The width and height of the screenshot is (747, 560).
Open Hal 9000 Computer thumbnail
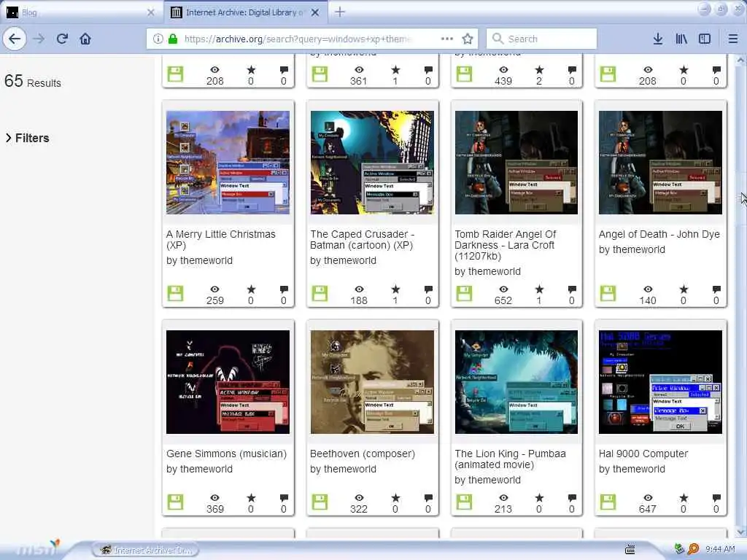click(660, 382)
